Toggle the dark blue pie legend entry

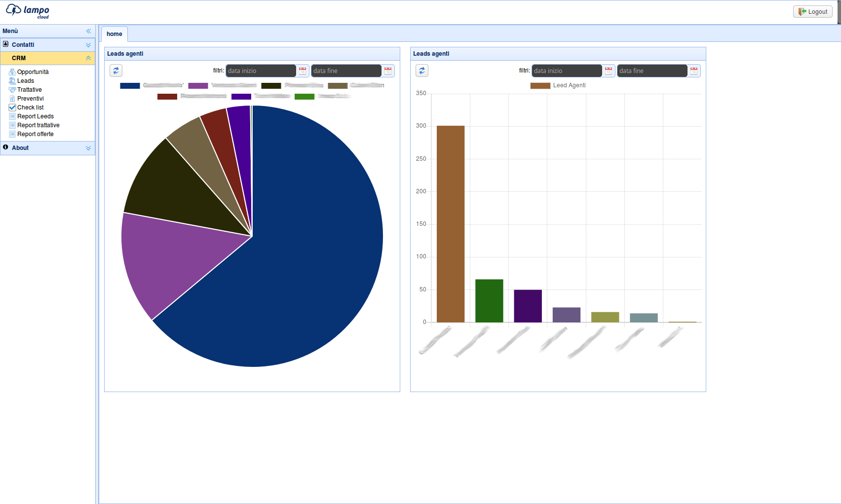[130, 86]
